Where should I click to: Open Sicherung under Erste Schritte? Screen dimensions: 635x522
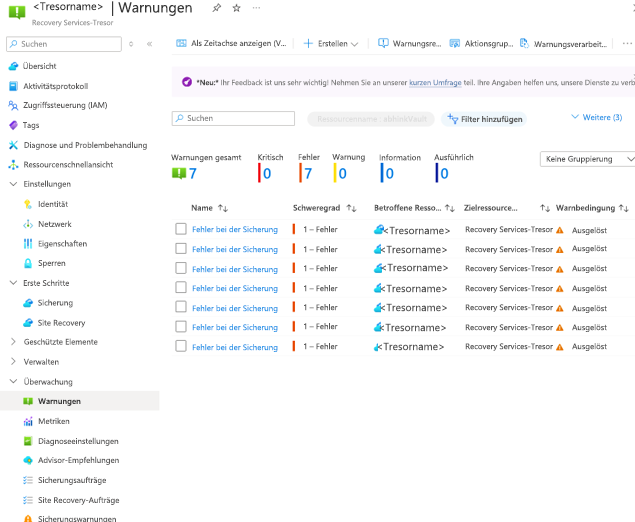pyautogui.click(x=55, y=303)
